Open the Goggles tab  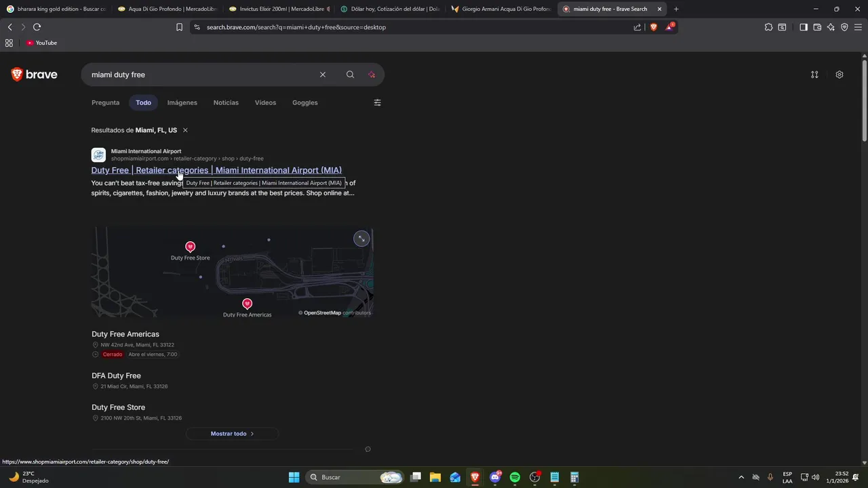coord(305,102)
